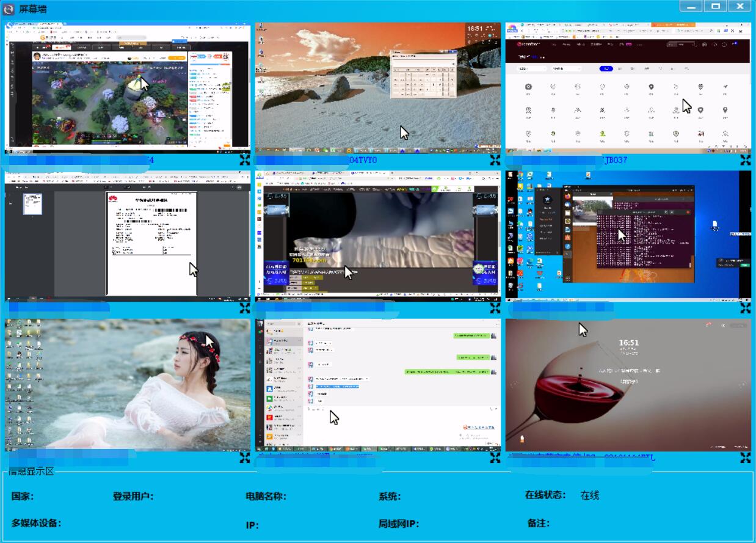Select the beach desktop with calculator thumbnail
Viewport: 756px width, 543px height.
(x=377, y=87)
